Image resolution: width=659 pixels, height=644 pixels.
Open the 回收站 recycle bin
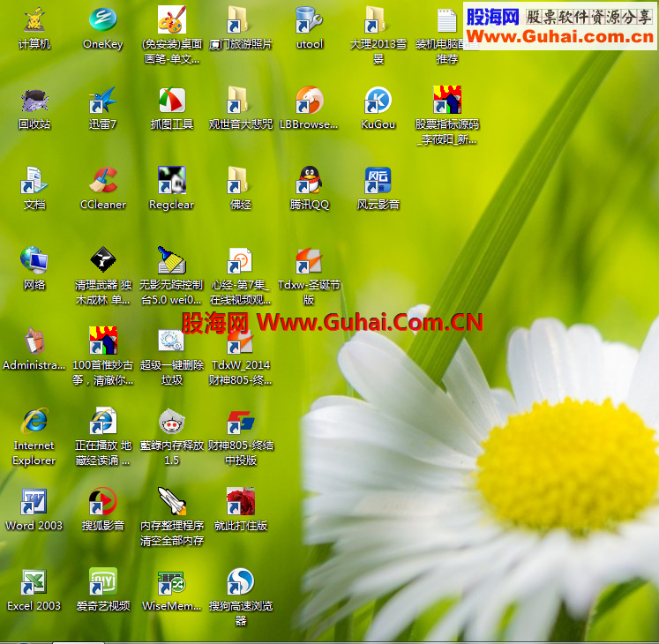point(34,100)
